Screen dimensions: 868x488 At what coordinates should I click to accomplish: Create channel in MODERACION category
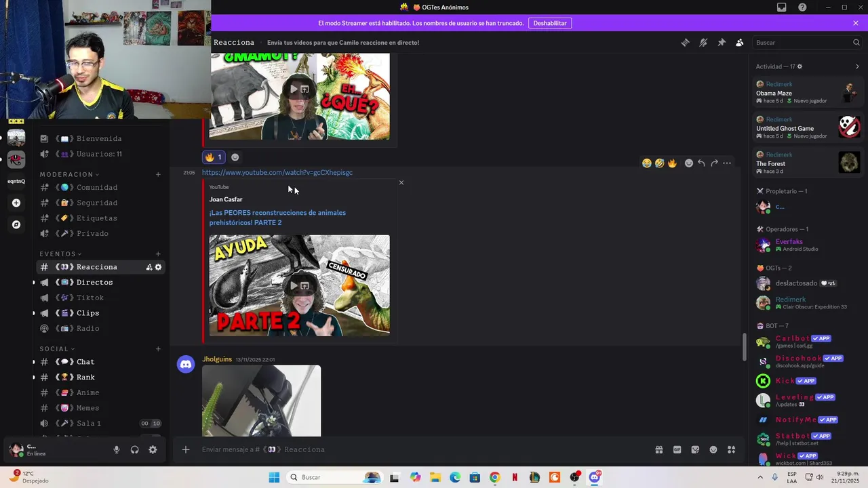[x=158, y=174]
